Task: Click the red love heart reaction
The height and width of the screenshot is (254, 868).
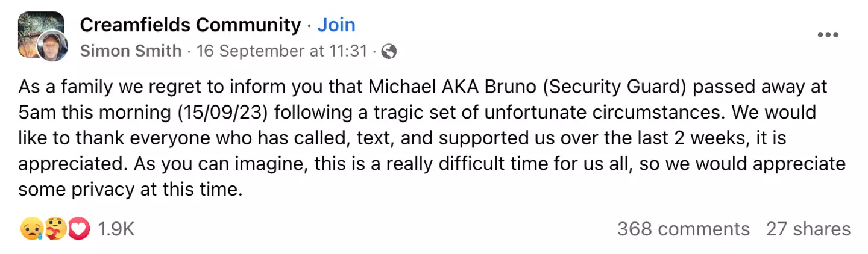Action: coord(79,229)
